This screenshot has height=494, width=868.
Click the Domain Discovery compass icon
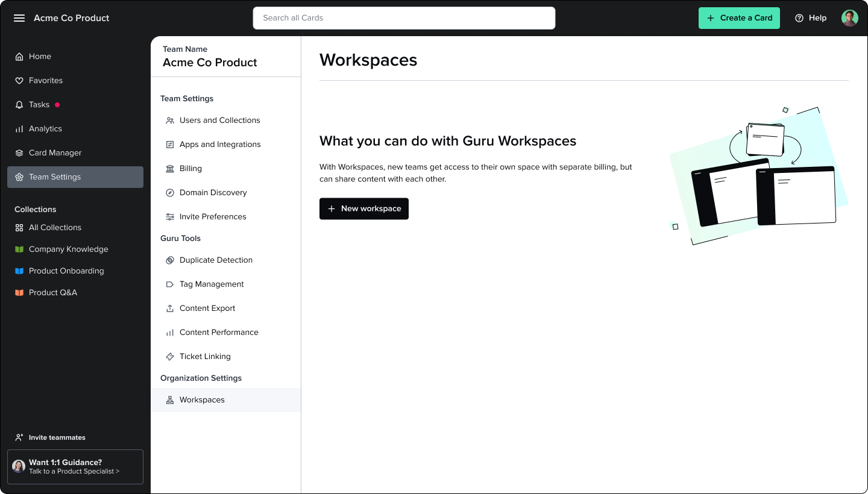click(x=170, y=193)
